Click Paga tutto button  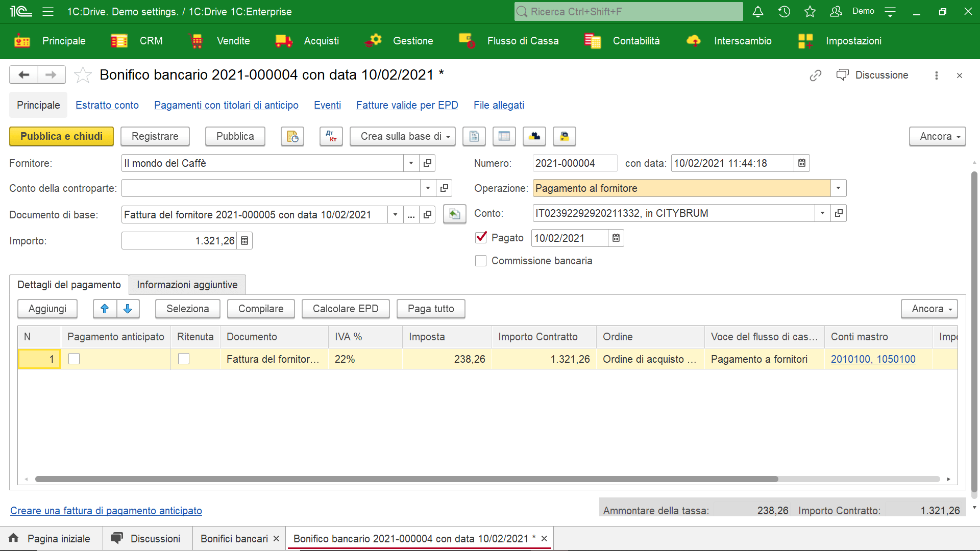[431, 309]
